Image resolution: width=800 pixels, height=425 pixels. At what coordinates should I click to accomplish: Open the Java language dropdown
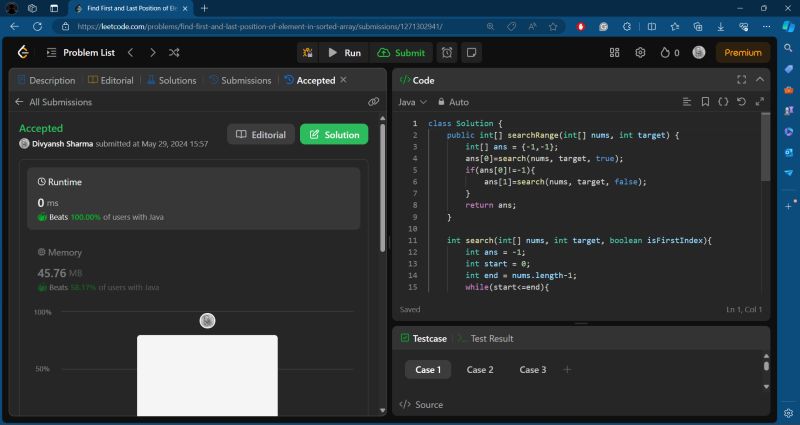point(412,102)
